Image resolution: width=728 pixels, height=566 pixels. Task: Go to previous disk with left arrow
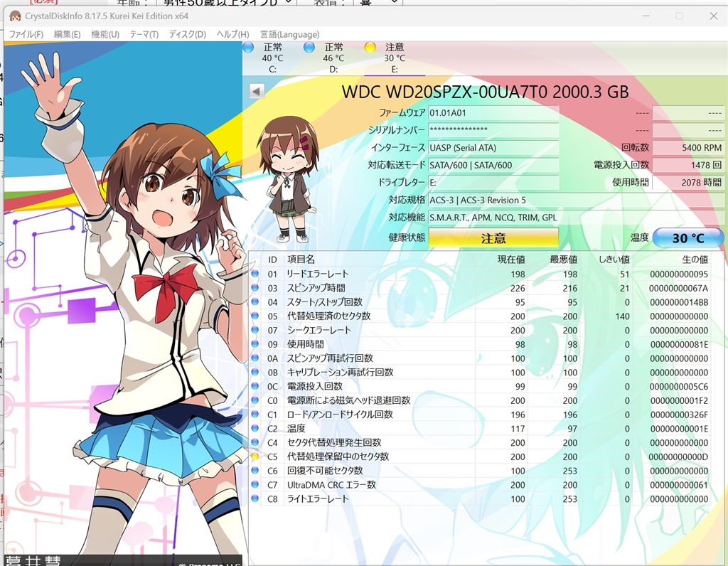click(257, 91)
